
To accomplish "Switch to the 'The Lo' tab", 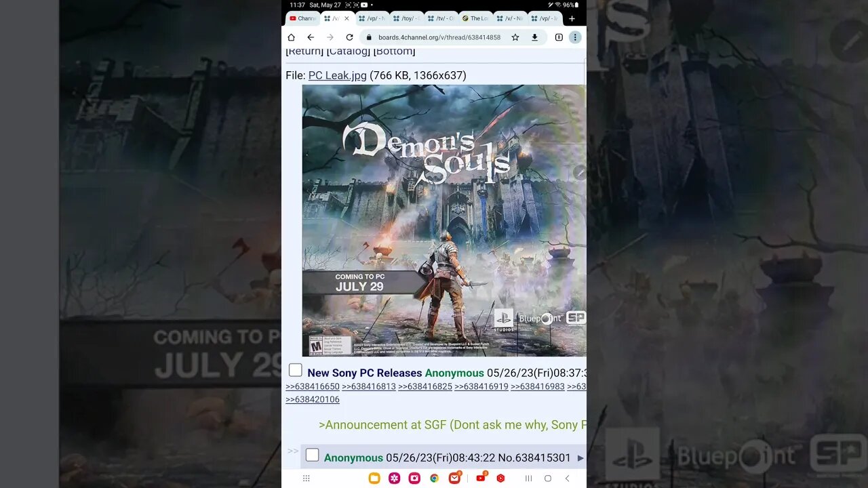I will pos(475,18).
